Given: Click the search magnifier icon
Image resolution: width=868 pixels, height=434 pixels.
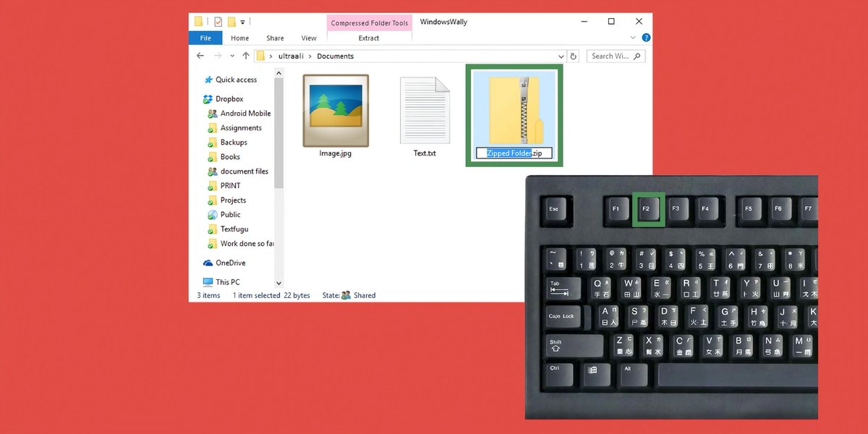Looking at the screenshot, I should [x=639, y=56].
